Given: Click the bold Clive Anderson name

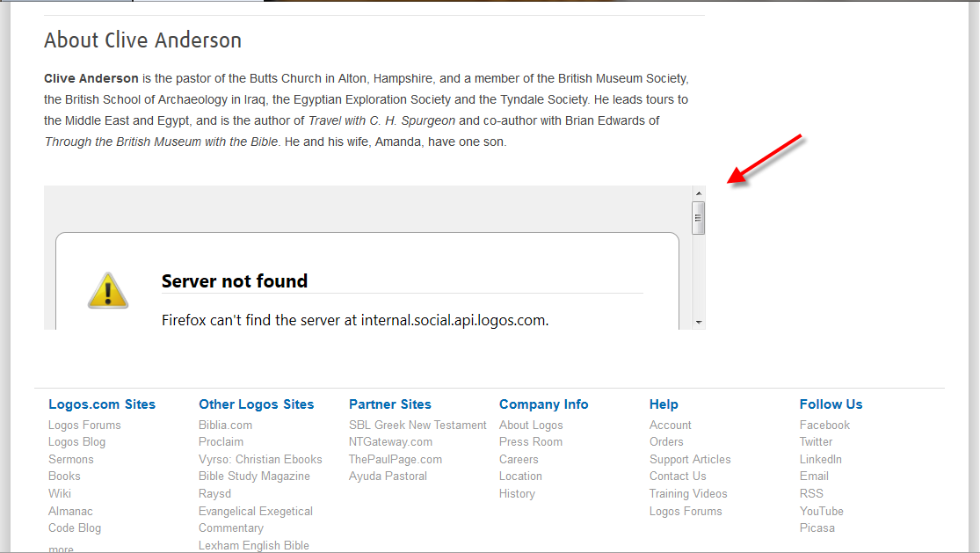Looking at the screenshot, I should tap(91, 79).
